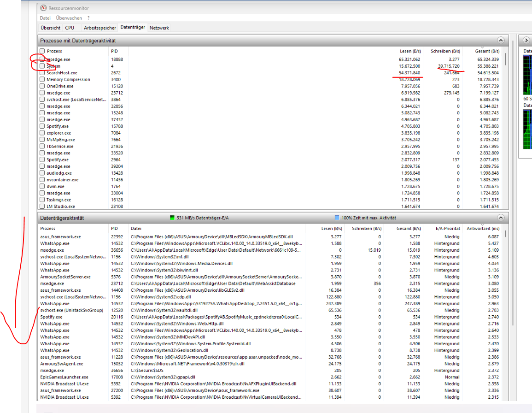Check the TbService.exe checkbox
532x413 pixels.
click(x=42, y=146)
